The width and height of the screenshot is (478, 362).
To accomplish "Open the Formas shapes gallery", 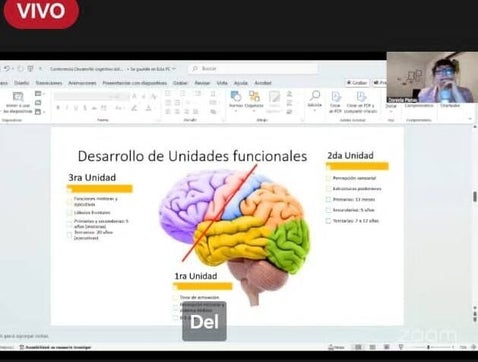I will tap(236, 100).
